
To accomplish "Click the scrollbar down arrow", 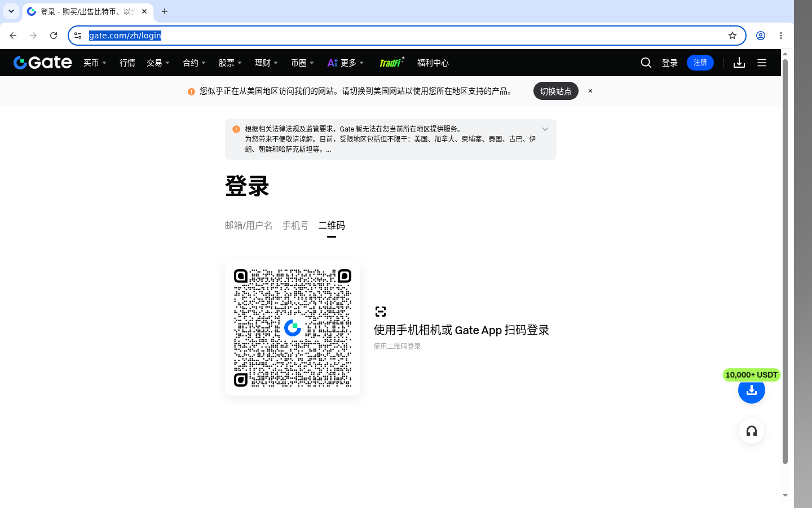I will (785, 495).
